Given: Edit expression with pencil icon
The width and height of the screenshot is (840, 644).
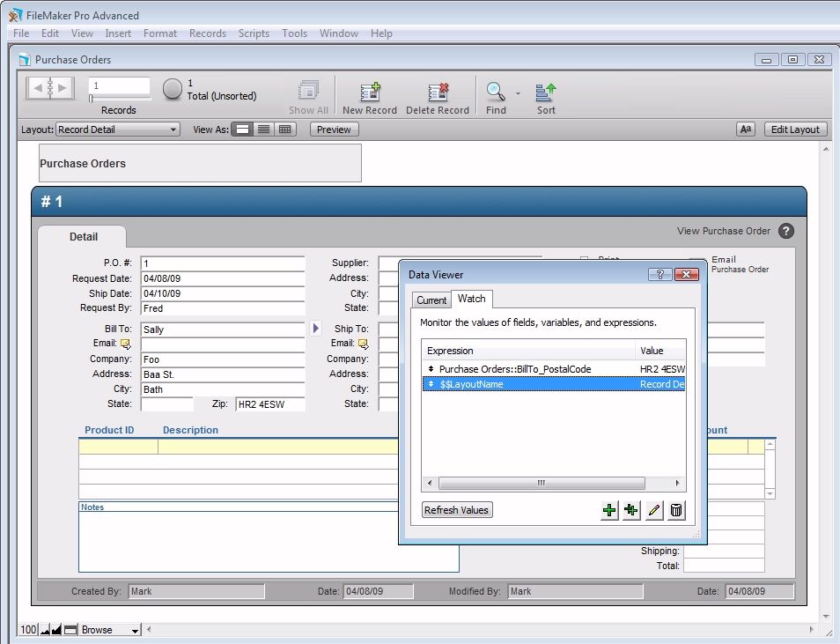Looking at the screenshot, I should click(654, 510).
